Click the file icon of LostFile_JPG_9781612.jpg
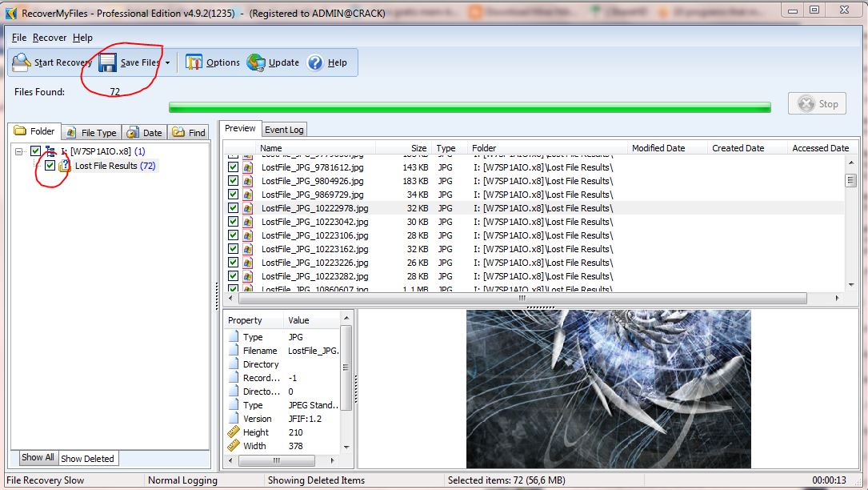 click(247, 167)
